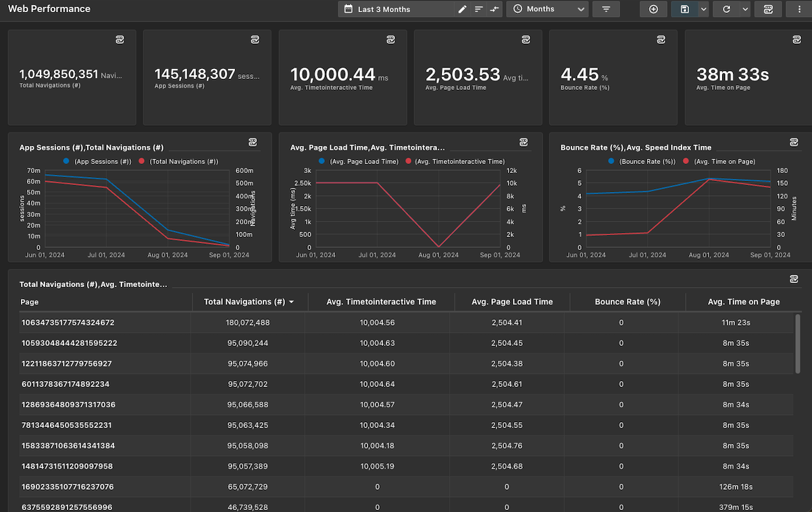Viewport: 812px width, 512px height.
Task: Click the link icon on the navigations table panel
Action: pyautogui.click(x=794, y=280)
